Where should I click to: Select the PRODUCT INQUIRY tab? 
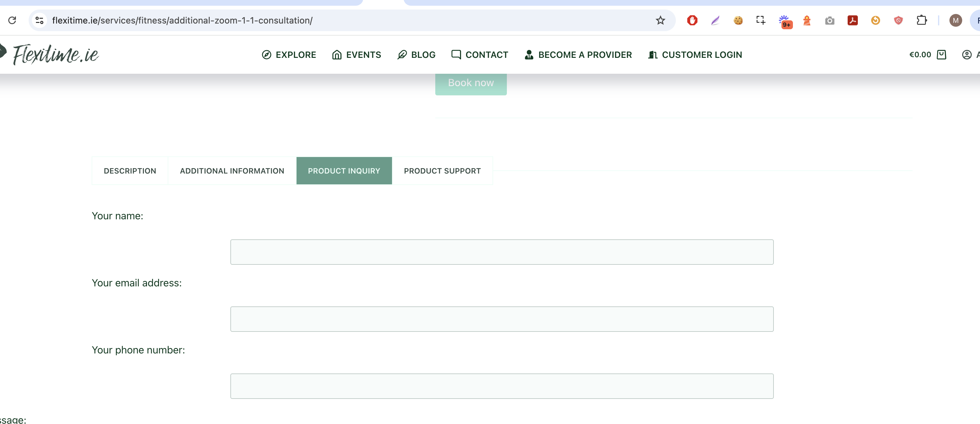344,171
